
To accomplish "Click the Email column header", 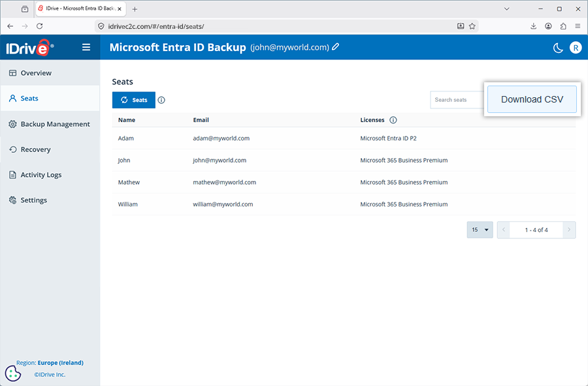I will (x=201, y=120).
